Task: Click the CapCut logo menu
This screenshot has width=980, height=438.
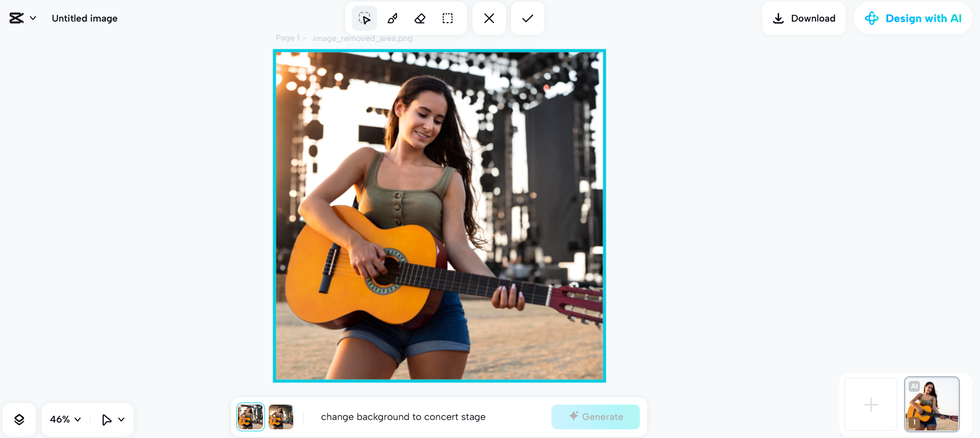Action: coord(16,19)
